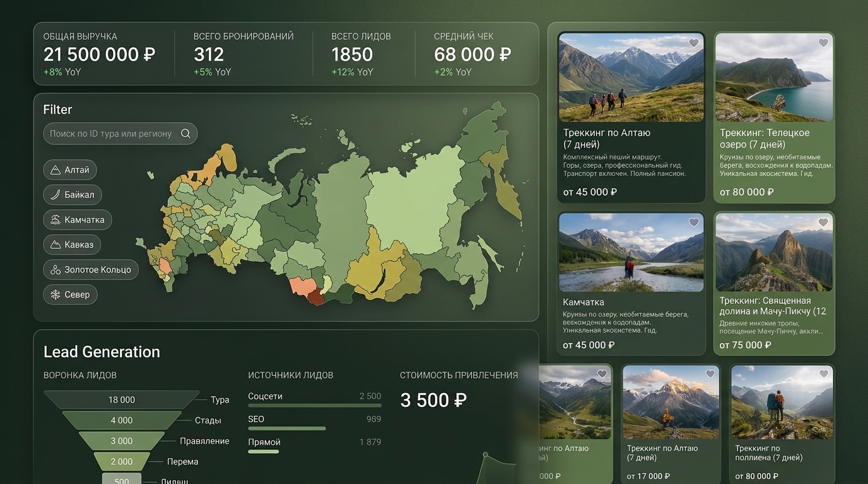This screenshot has width=868, height=484.
Task: Favorite the Треккинг по поллиена card heart
Action: click(x=823, y=374)
